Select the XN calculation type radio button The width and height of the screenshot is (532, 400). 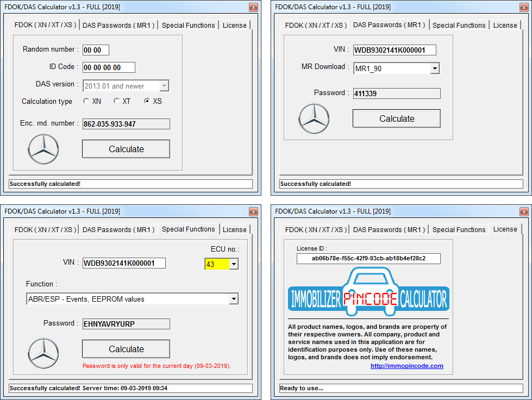click(x=86, y=101)
